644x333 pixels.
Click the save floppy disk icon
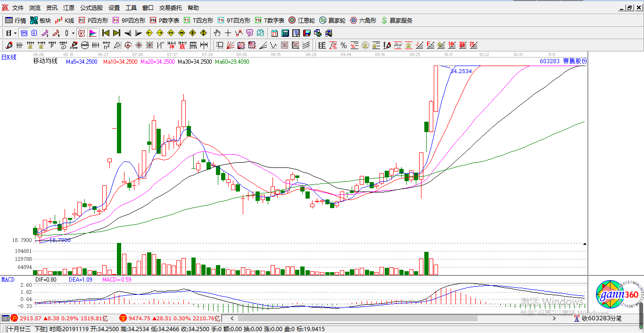pyautogui.click(x=307, y=33)
